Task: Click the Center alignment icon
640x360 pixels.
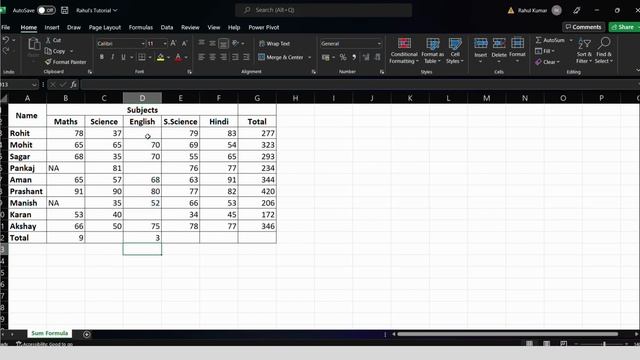Action: click(x=213, y=57)
